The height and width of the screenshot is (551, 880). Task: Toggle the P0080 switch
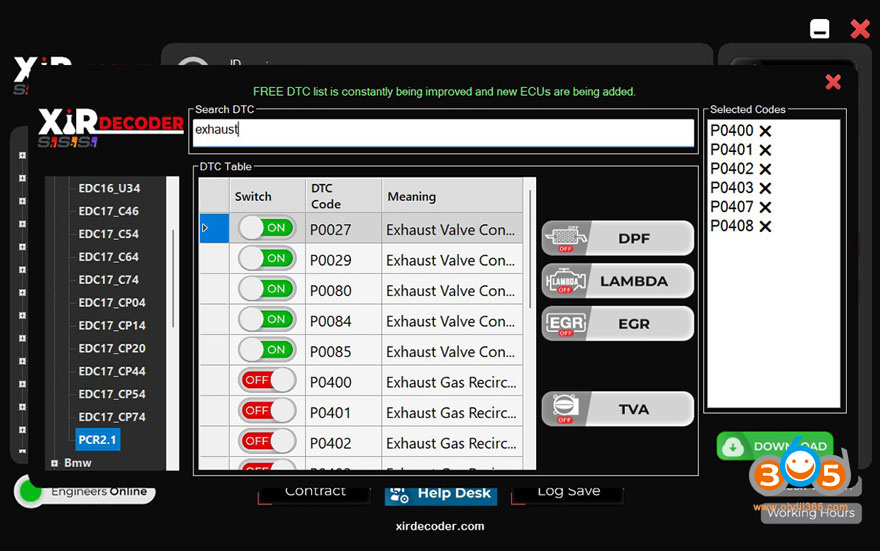click(267, 288)
